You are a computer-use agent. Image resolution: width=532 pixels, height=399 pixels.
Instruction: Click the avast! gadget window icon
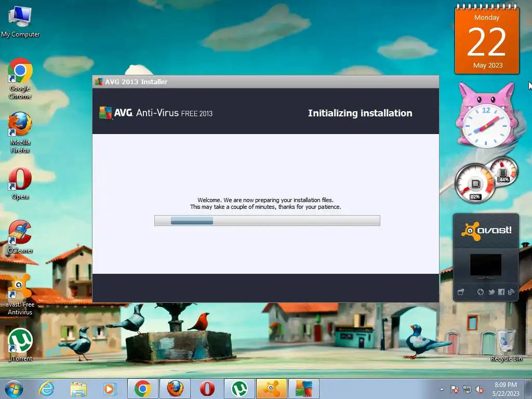(461, 292)
